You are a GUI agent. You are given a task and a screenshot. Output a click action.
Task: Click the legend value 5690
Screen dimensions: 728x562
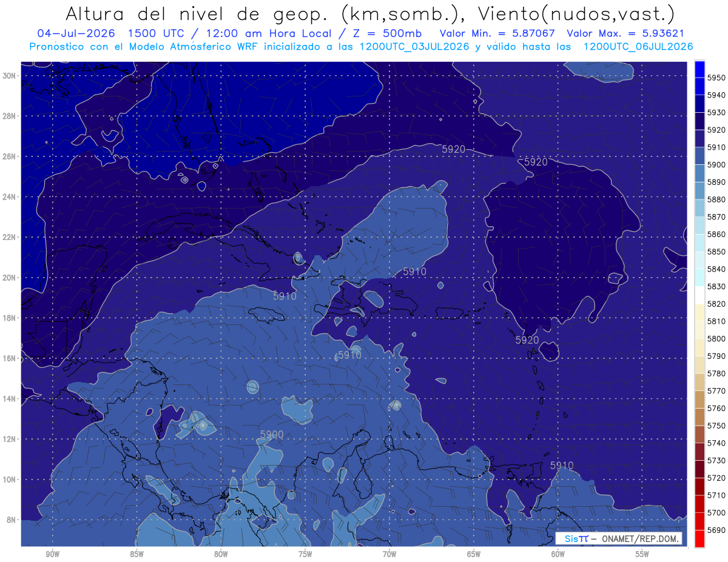click(x=716, y=530)
